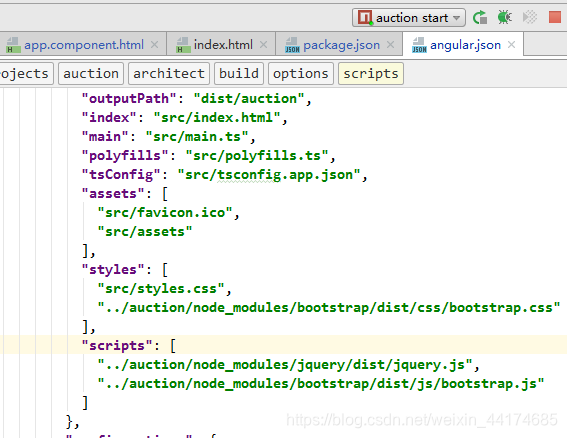
Task: Click the app.component.html file icon
Action: (13, 45)
